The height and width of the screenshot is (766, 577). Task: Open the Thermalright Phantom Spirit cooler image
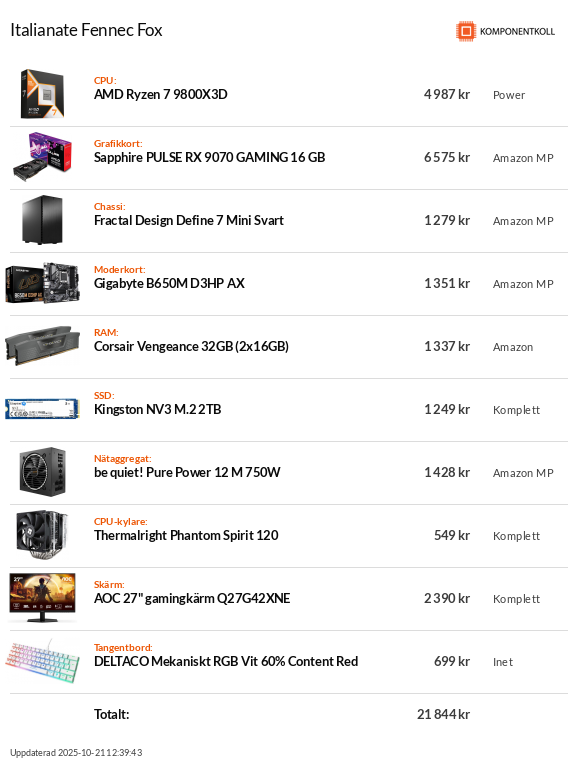pyautogui.click(x=43, y=535)
